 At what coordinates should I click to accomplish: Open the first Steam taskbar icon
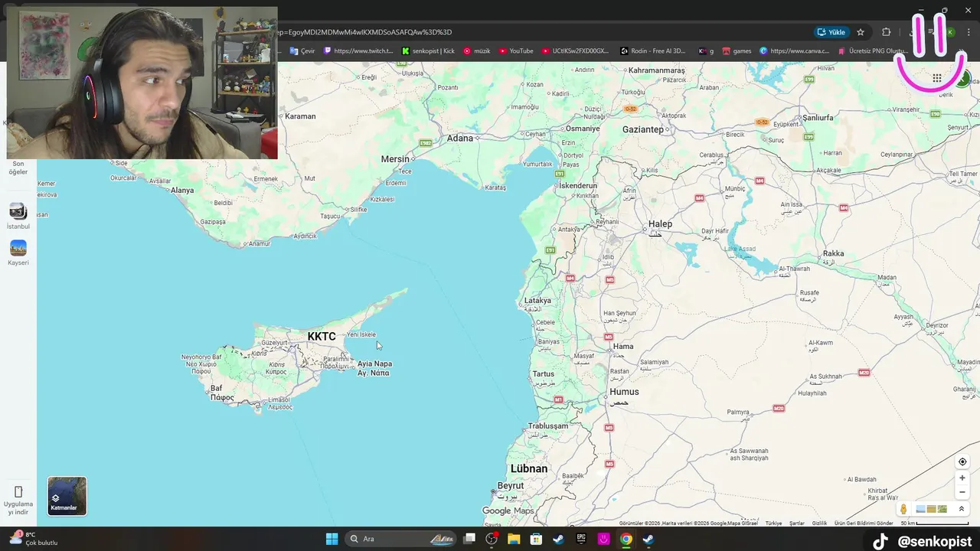[559, 539]
